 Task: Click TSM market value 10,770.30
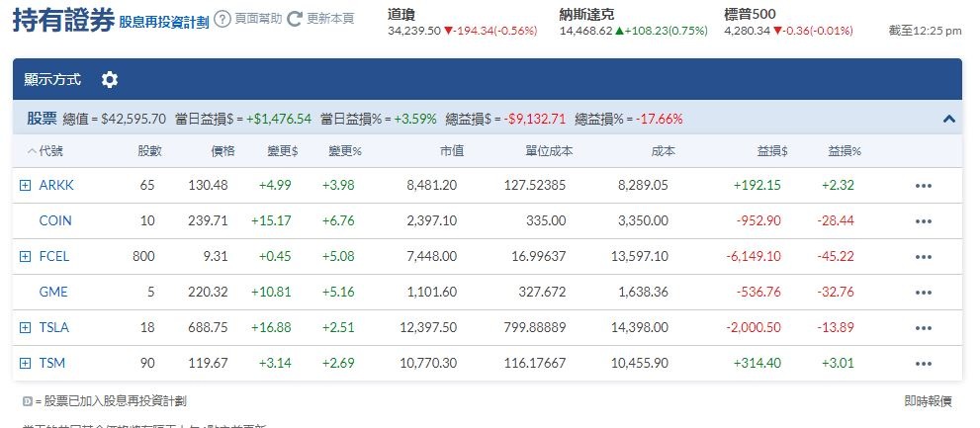[x=428, y=363]
